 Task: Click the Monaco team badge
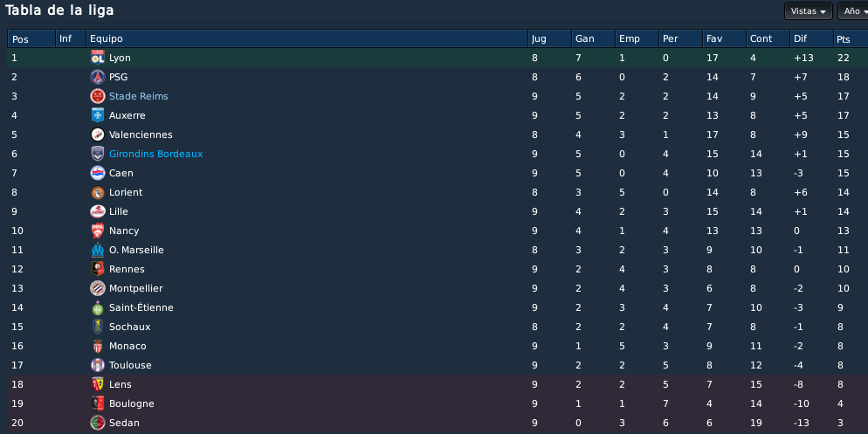(x=98, y=346)
